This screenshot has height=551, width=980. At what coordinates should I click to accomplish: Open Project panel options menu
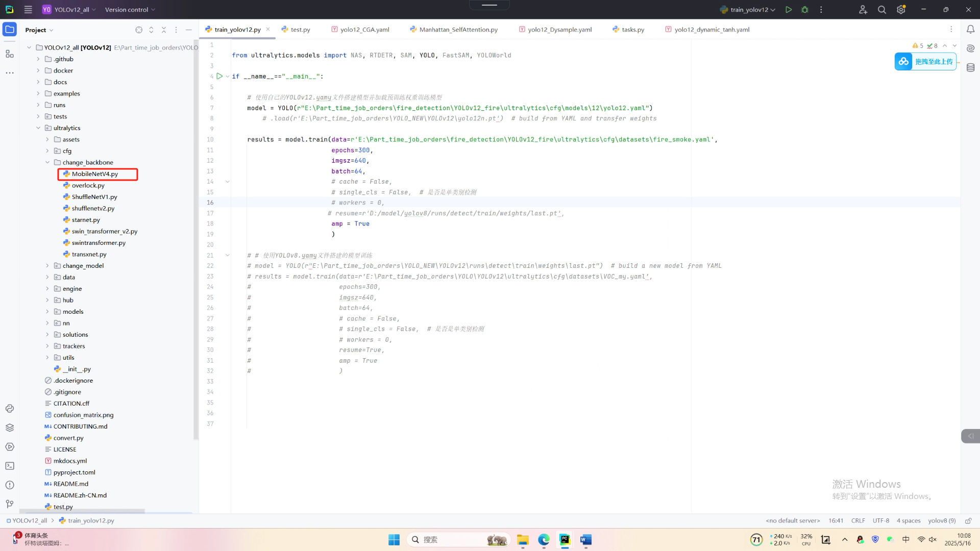(x=176, y=30)
